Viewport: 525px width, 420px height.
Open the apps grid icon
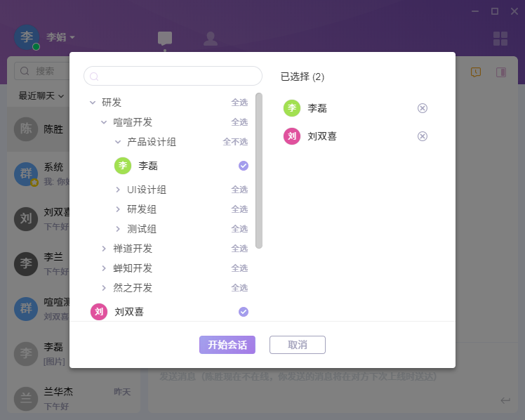click(500, 39)
